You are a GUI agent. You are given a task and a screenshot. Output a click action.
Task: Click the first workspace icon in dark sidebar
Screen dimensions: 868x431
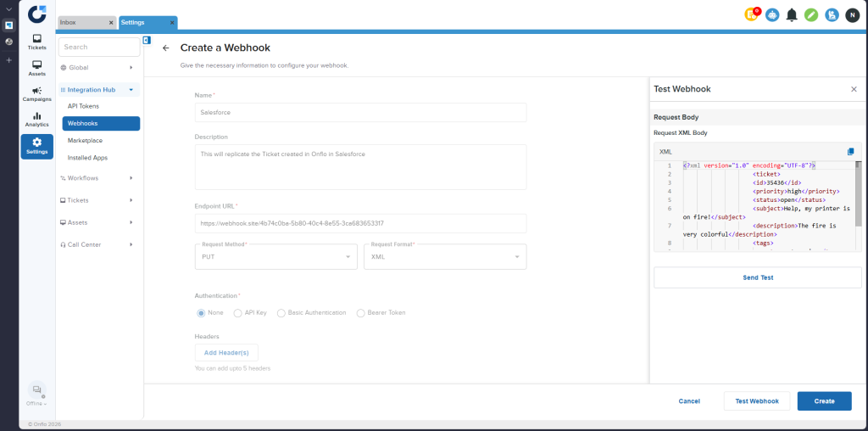click(x=8, y=25)
